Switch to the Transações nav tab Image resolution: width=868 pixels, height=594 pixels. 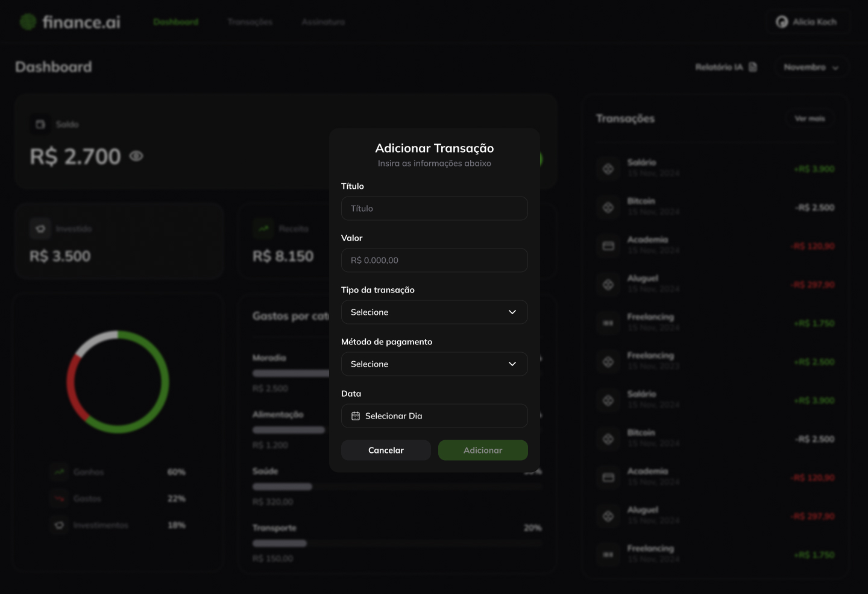[250, 22]
